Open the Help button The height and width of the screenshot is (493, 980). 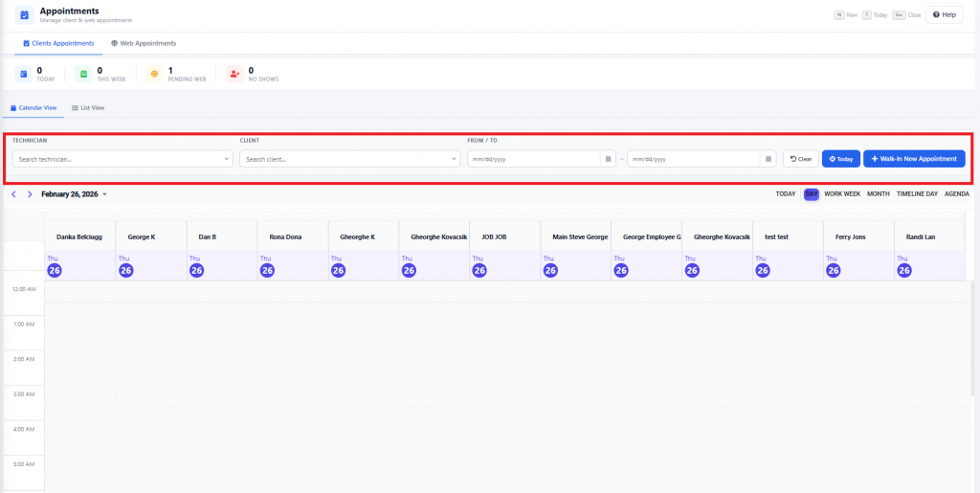[x=944, y=14]
